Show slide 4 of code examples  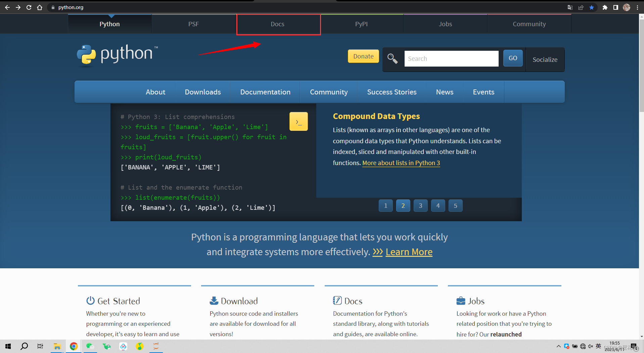point(438,205)
